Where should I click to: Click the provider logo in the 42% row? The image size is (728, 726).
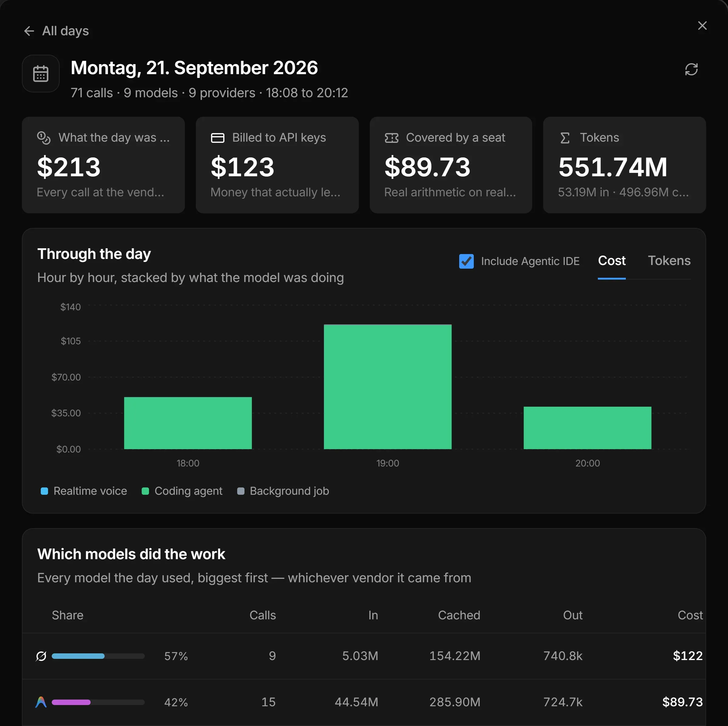click(41, 702)
